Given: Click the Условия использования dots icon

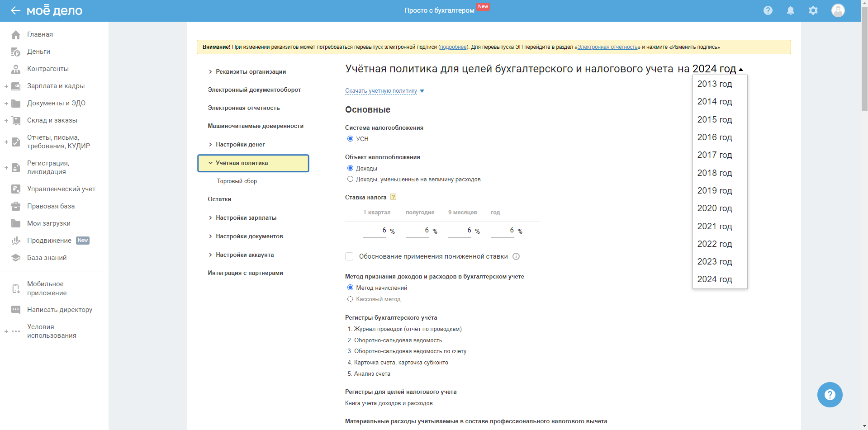Looking at the screenshot, I should pyautogui.click(x=16, y=331).
